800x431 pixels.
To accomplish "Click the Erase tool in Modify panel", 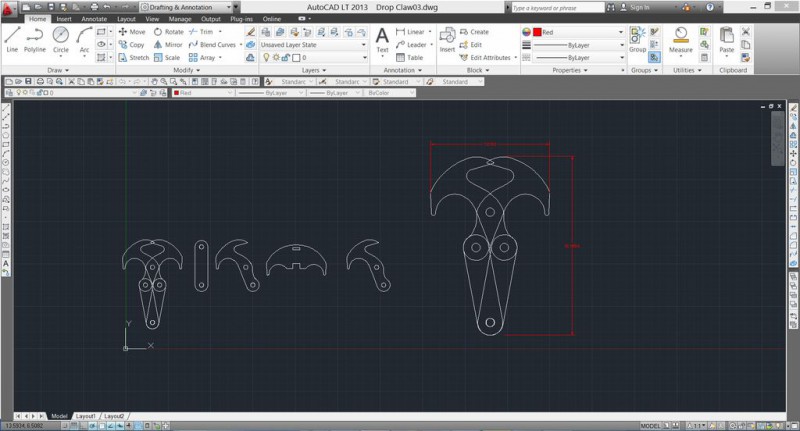I will (x=250, y=32).
